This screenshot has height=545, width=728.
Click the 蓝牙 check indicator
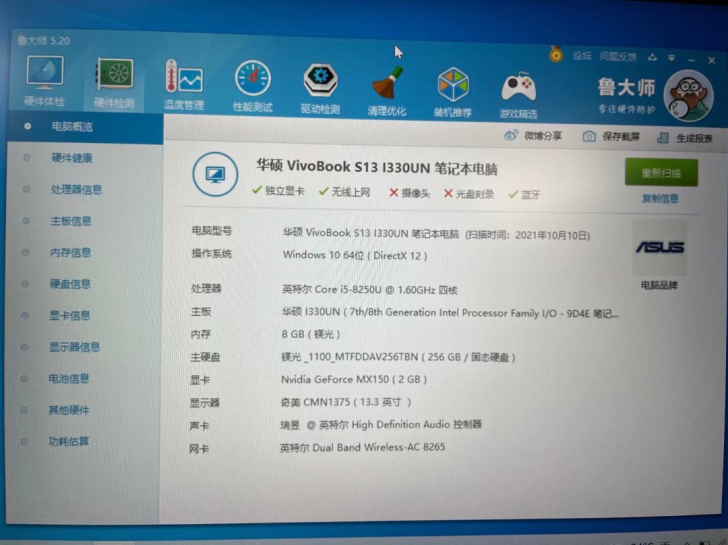(x=524, y=195)
